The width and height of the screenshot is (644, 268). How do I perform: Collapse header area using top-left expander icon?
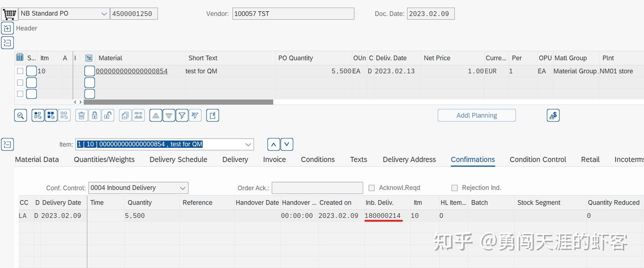point(7,28)
